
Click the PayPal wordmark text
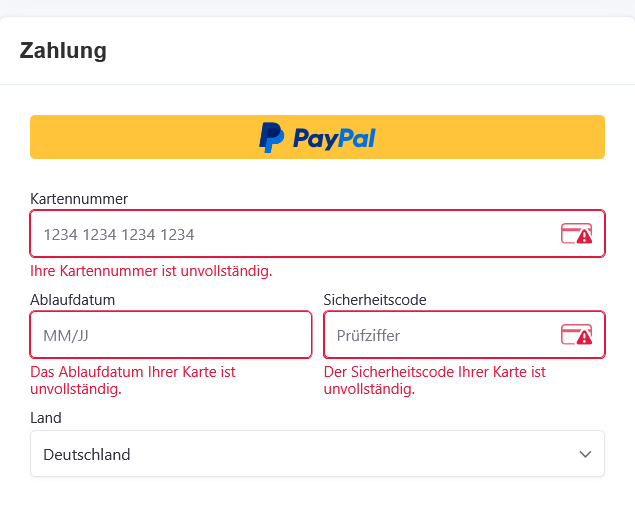[334, 138]
